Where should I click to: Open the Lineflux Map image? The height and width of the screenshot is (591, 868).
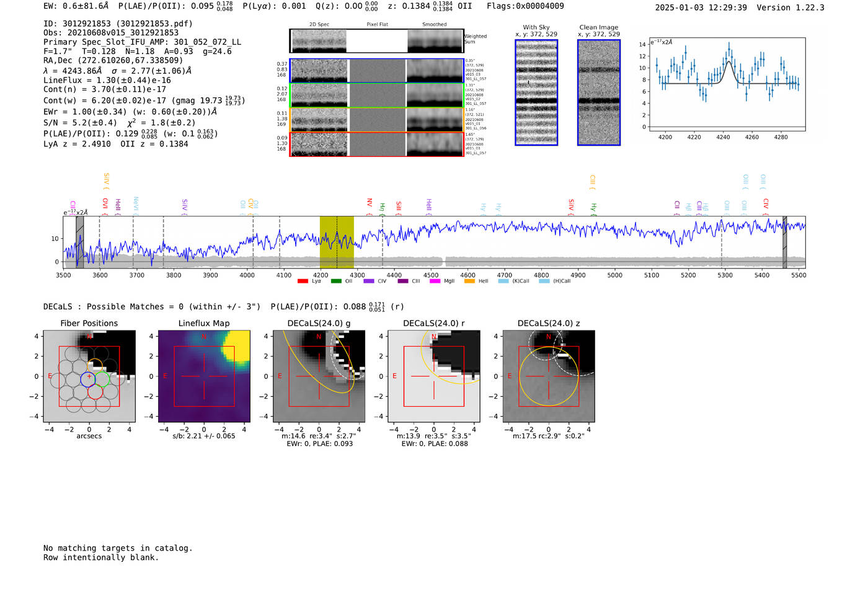pyautogui.click(x=204, y=376)
